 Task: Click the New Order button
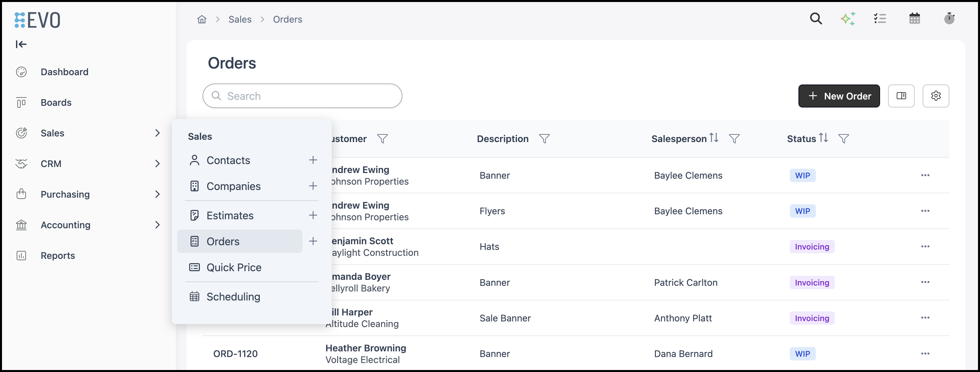coord(839,96)
